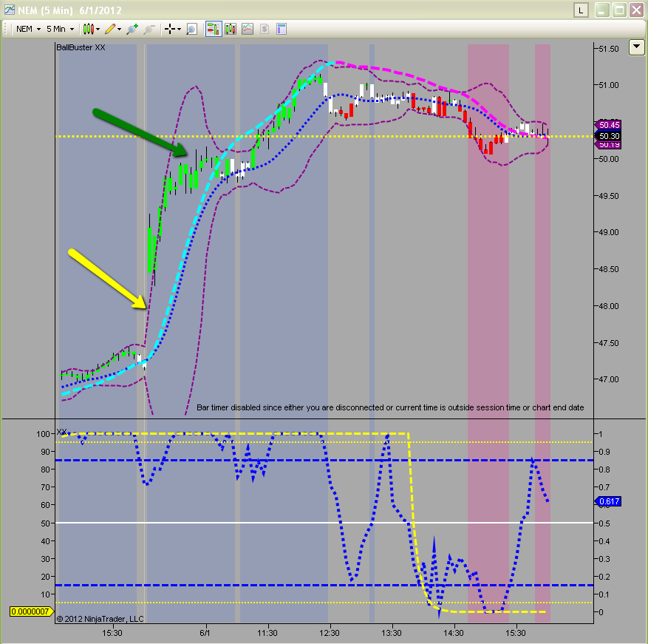Expand the chart style dropdown arrow

pyautogui.click(x=98, y=29)
